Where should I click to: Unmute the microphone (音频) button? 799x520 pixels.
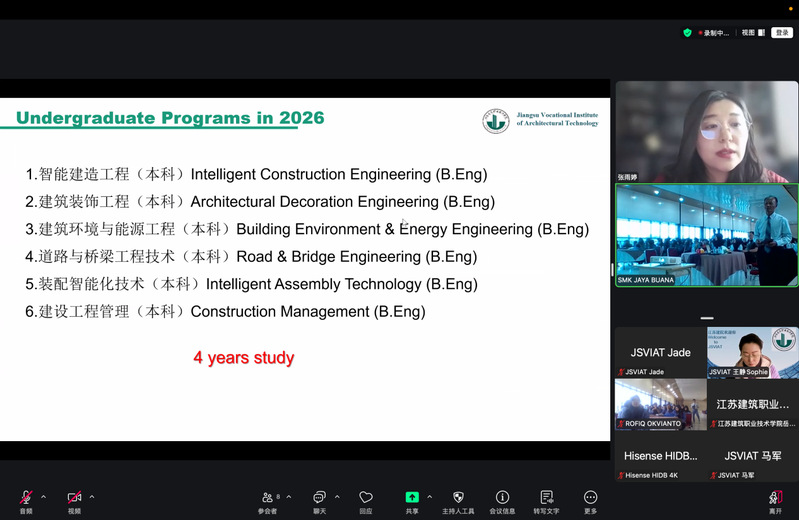26,498
